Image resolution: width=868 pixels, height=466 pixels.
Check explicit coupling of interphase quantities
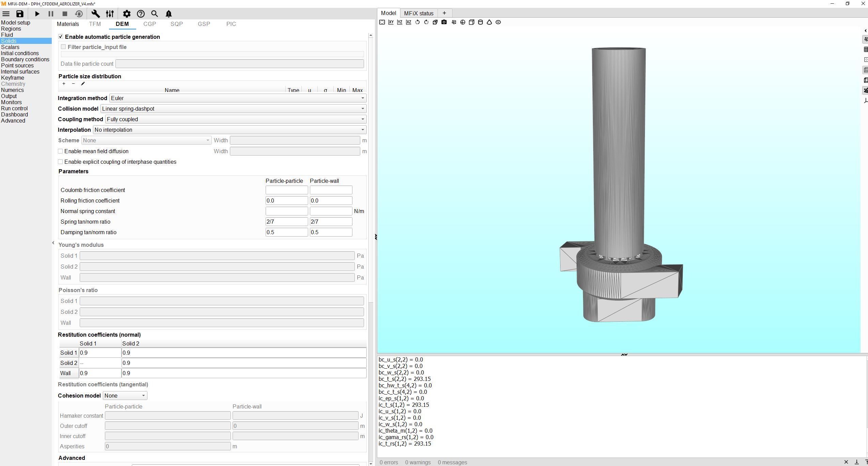(61, 162)
